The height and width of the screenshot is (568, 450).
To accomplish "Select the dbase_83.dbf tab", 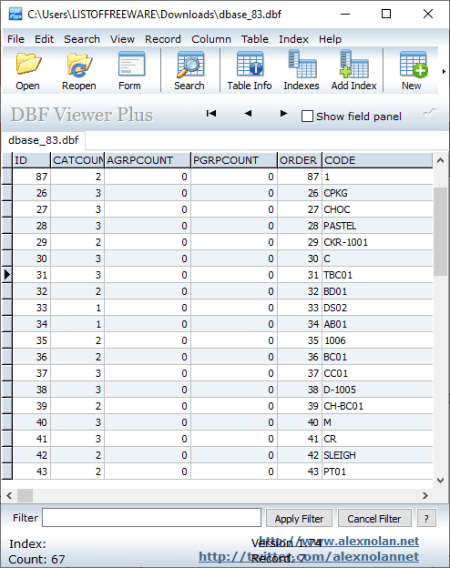I will (43, 140).
